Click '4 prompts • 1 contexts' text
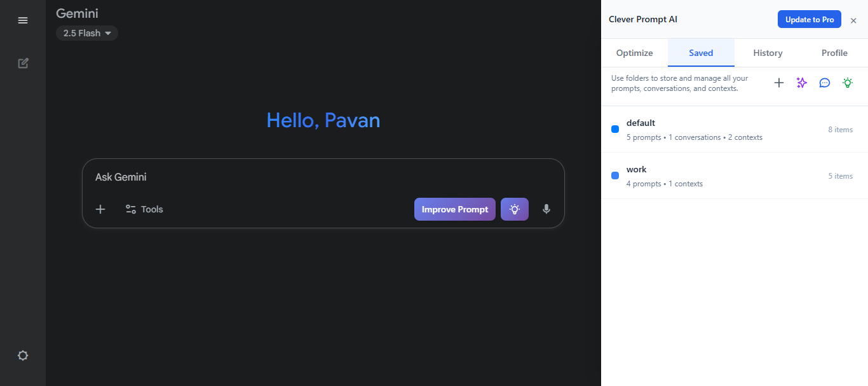The width and height of the screenshot is (868, 386). [665, 184]
